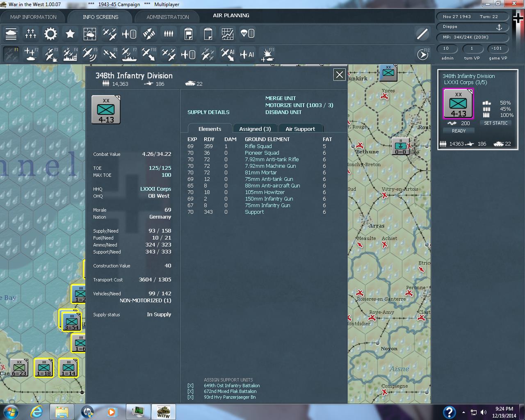Open the air recon crossed-arrows icon
This screenshot has width=525, height=420.
(110, 34)
